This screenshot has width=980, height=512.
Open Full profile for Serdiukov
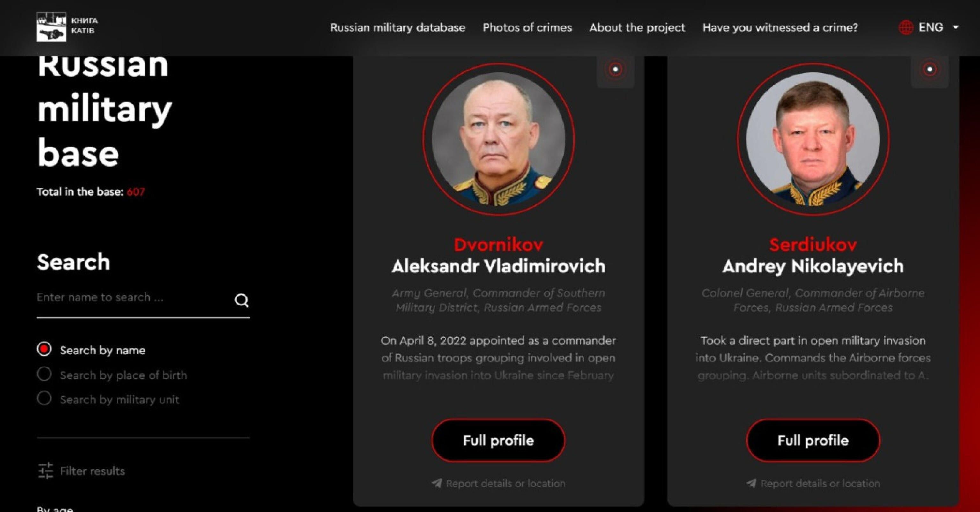[x=813, y=441]
